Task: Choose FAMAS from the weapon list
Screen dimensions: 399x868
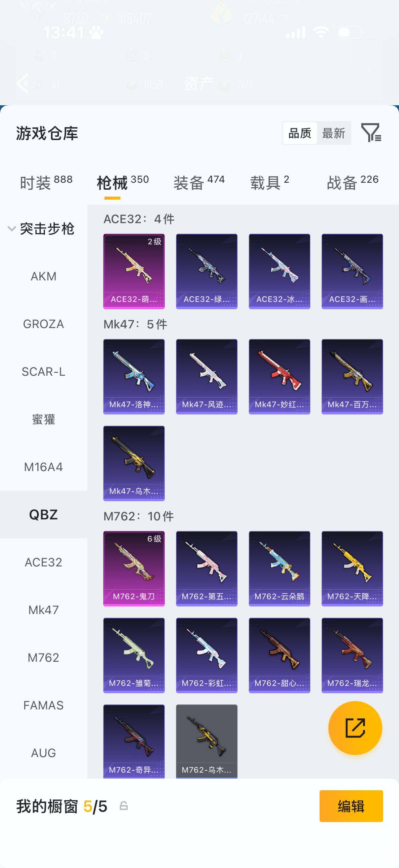Action: pos(43,705)
